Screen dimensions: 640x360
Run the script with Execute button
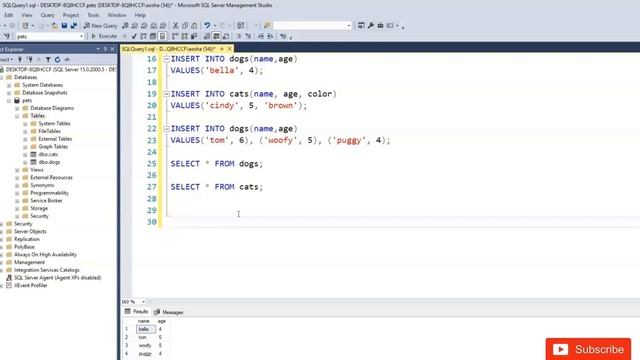tap(104, 36)
